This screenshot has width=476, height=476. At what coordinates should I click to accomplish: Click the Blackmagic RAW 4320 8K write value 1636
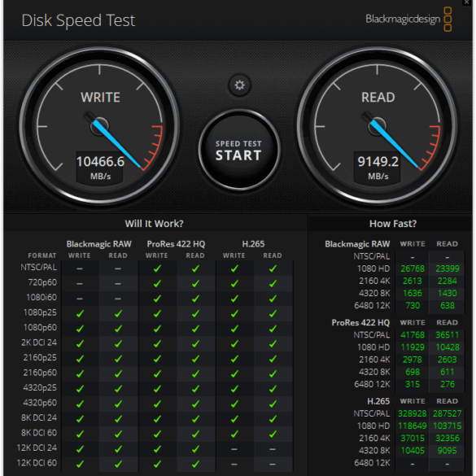click(x=413, y=293)
